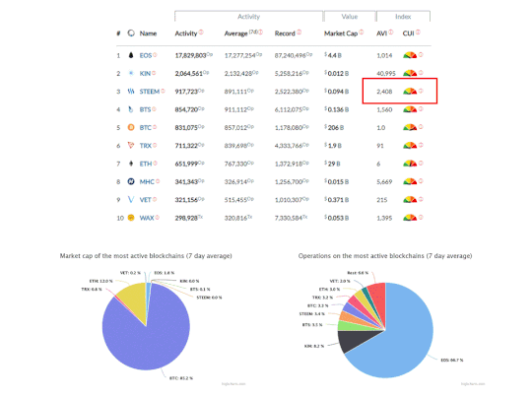Click the CUI gauge icon for EOS

click(410, 55)
